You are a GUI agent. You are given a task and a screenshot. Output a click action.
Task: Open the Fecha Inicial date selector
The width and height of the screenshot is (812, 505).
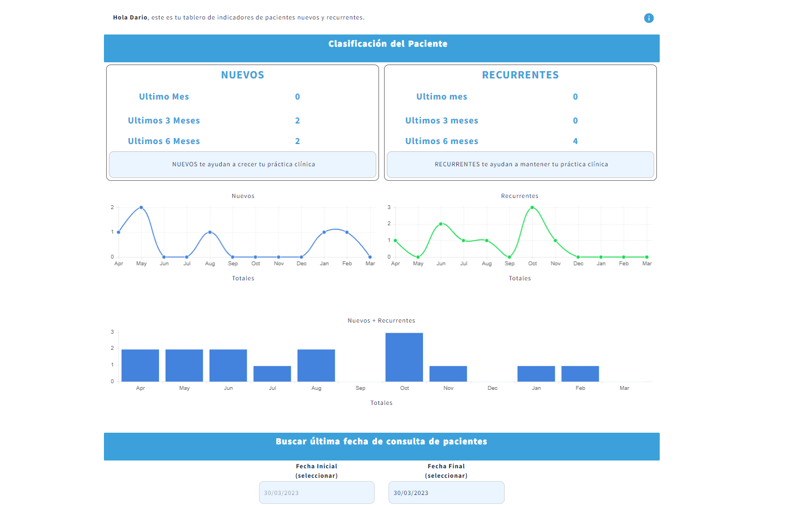click(x=316, y=492)
